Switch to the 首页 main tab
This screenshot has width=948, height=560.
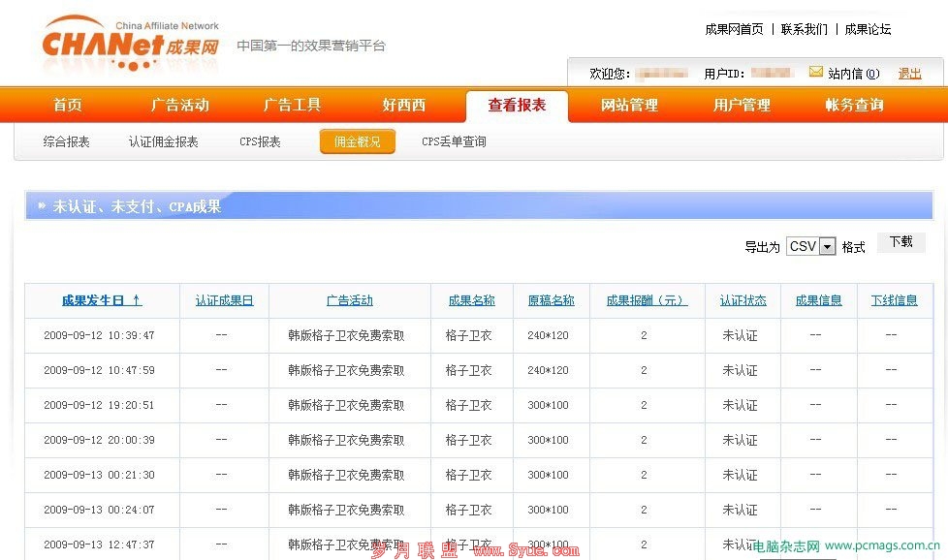pyautogui.click(x=68, y=106)
